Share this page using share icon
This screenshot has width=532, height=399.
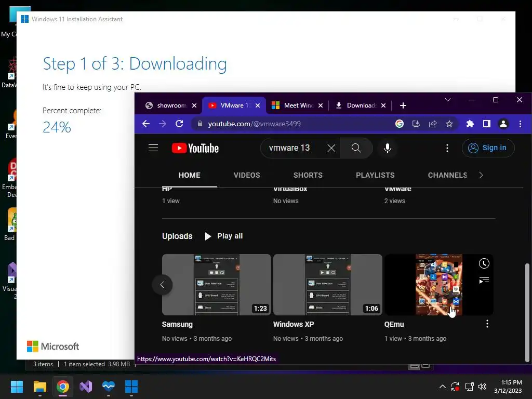click(433, 124)
